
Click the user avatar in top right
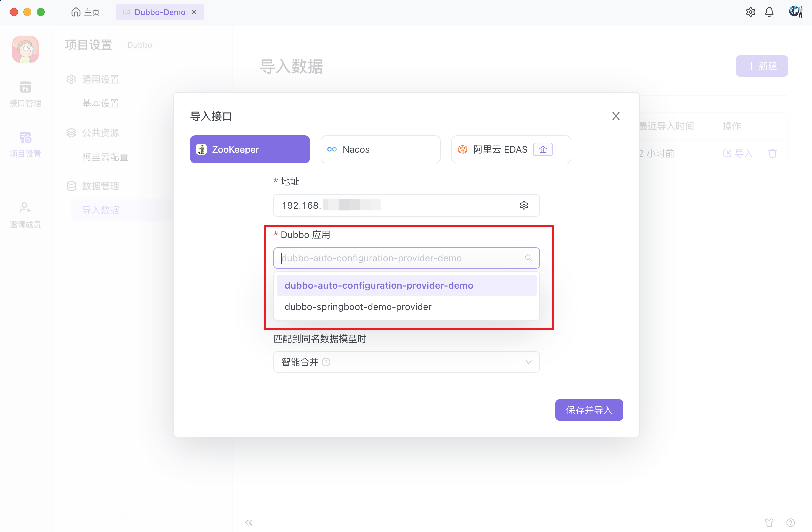click(795, 12)
